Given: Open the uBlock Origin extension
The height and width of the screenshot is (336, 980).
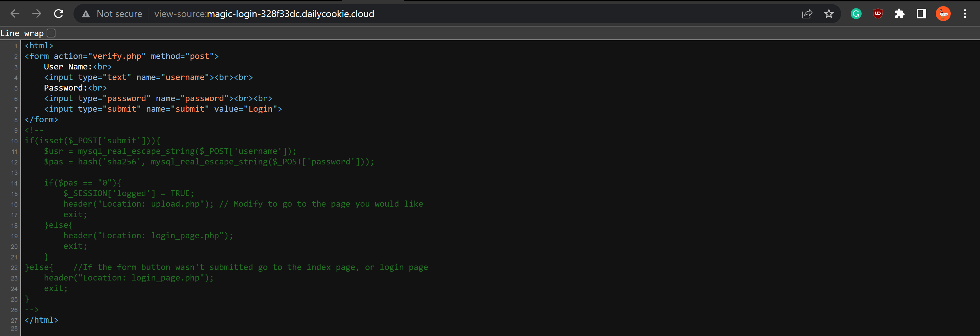Looking at the screenshot, I should click(x=878, y=14).
